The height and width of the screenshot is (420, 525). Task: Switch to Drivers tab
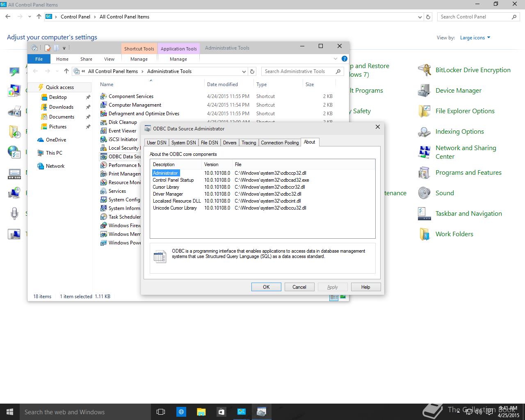[230, 143]
